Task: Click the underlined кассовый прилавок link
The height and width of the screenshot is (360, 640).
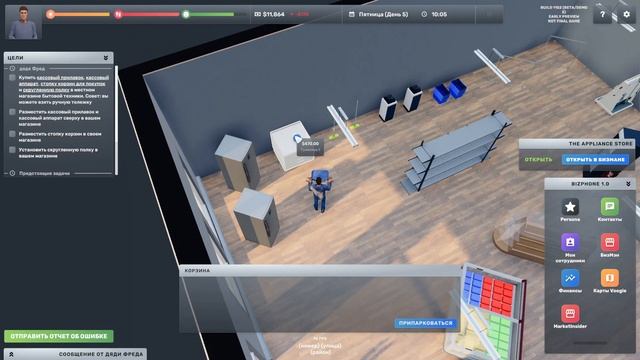Action: click(60, 78)
